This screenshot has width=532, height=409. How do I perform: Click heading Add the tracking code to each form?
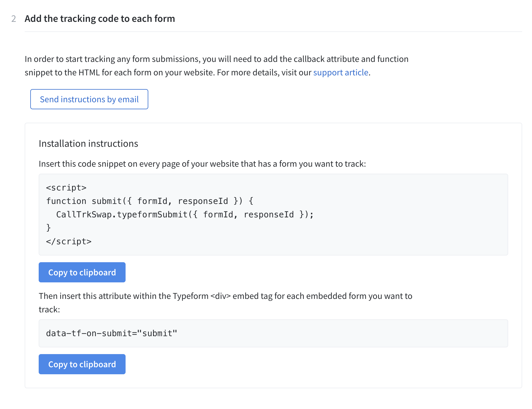(x=100, y=19)
